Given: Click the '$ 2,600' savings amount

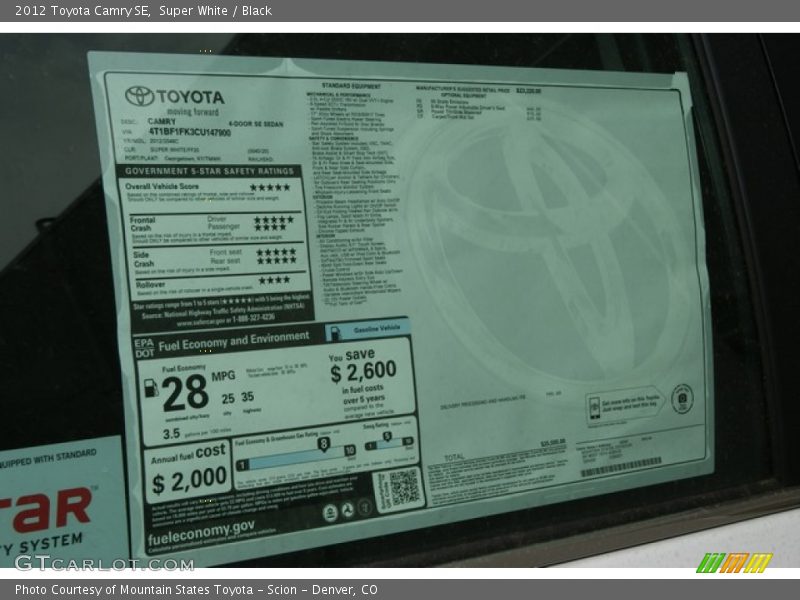Looking at the screenshot, I should (363, 371).
